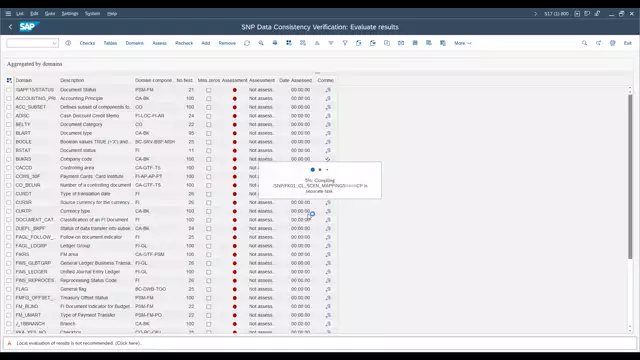The height and width of the screenshot is (360, 640).
Task: Click the toolbar icon just left of More
Action: (443, 43)
